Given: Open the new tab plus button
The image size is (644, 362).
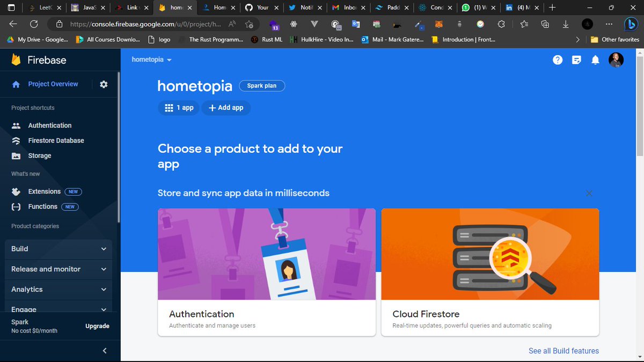Looking at the screenshot, I should pyautogui.click(x=552, y=8).
